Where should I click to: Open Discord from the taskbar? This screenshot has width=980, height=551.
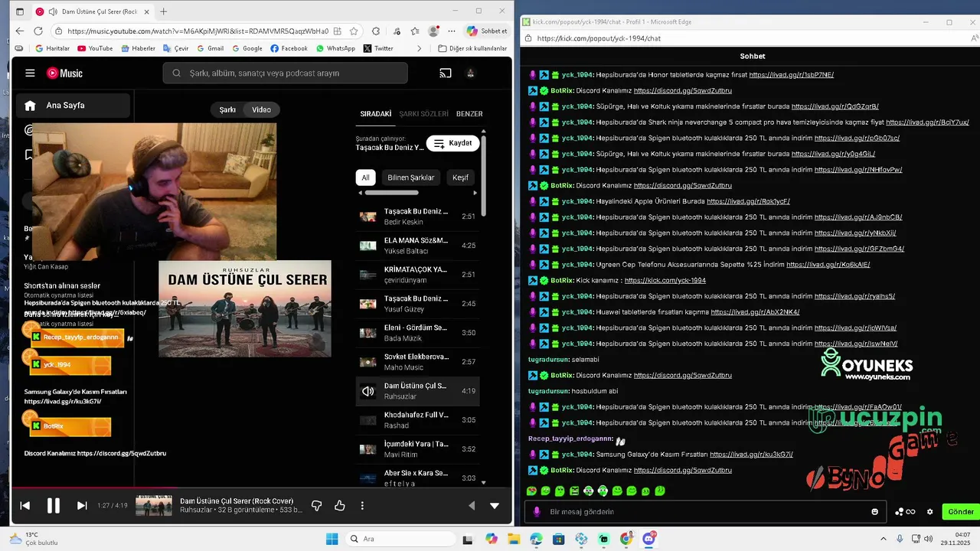(x=649, y=539)
